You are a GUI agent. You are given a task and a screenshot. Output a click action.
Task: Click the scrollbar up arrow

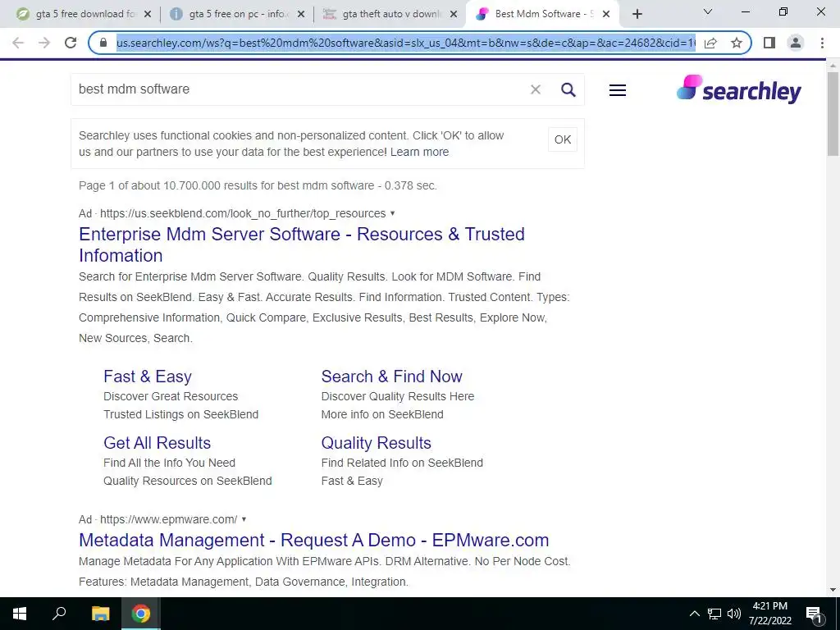click(833, 66)
